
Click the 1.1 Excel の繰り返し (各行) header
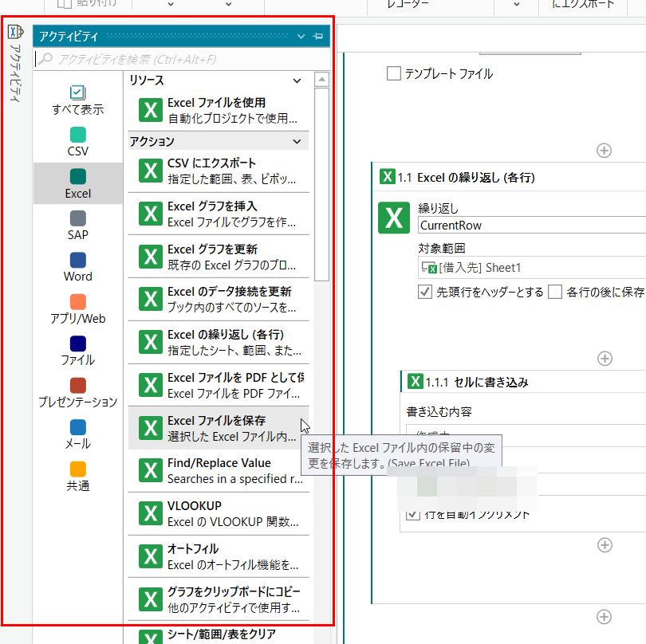[509, 178]
